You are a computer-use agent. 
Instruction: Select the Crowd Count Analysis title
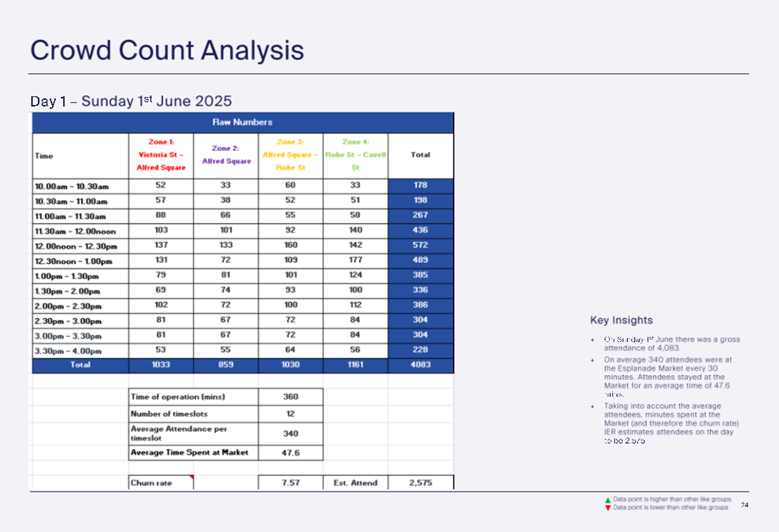[x=167, y=50]
